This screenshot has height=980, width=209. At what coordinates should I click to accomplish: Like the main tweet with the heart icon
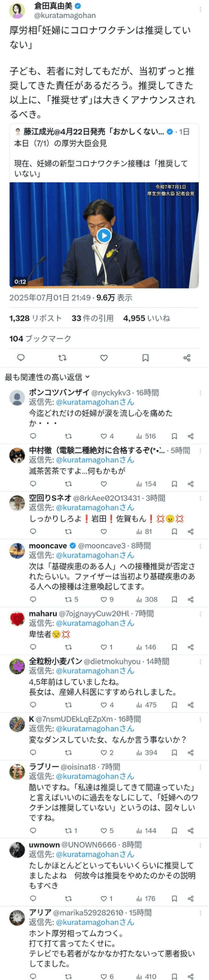(104, 358)
